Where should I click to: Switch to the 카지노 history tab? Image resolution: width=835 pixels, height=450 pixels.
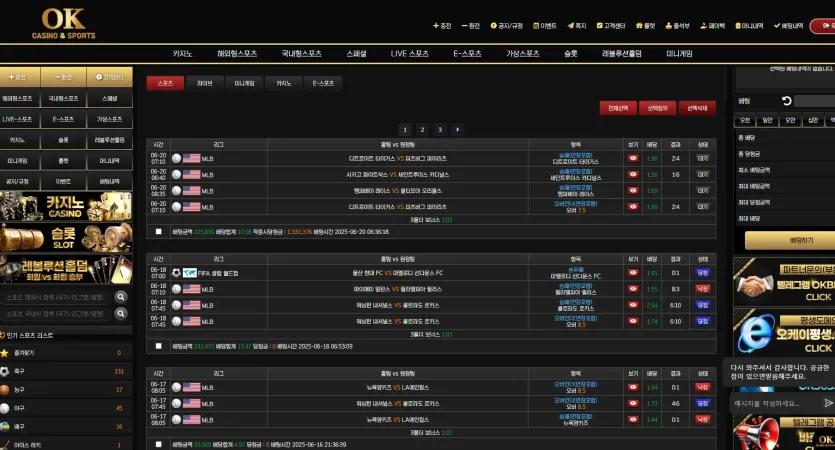point(283,83)
